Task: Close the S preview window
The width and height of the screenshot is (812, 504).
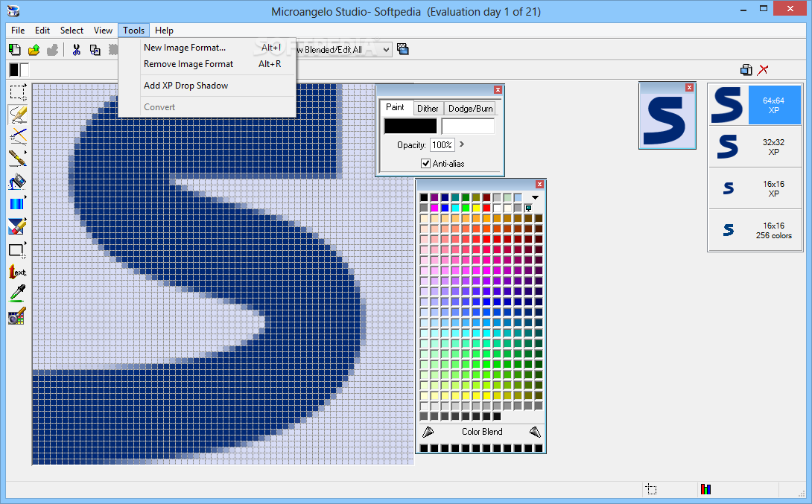Action: [x=689, y=87]
